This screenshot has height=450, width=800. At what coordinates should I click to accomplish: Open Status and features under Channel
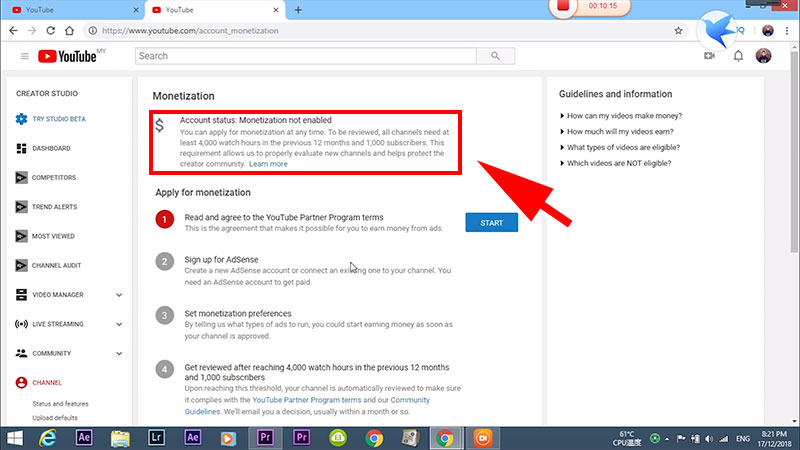60,404
